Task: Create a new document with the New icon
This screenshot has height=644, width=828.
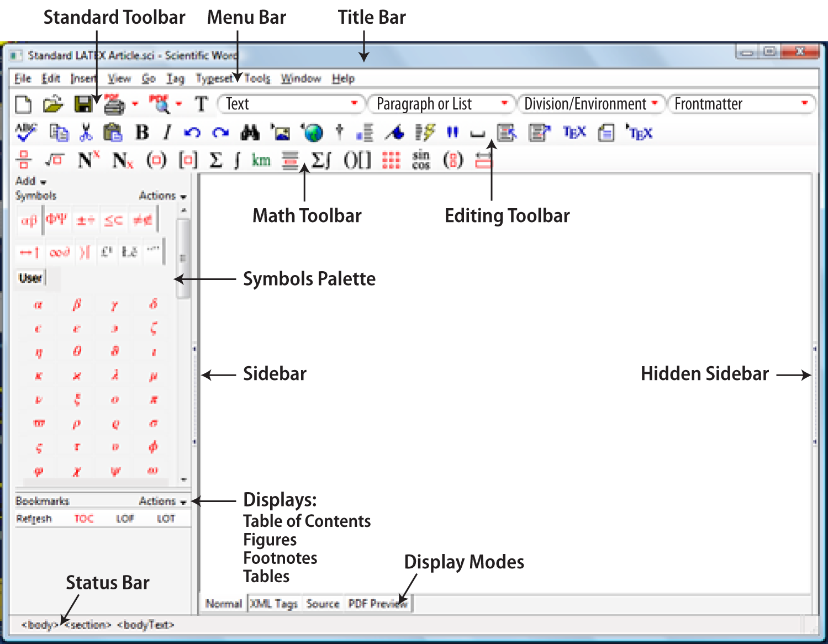Action: point(23,104)
